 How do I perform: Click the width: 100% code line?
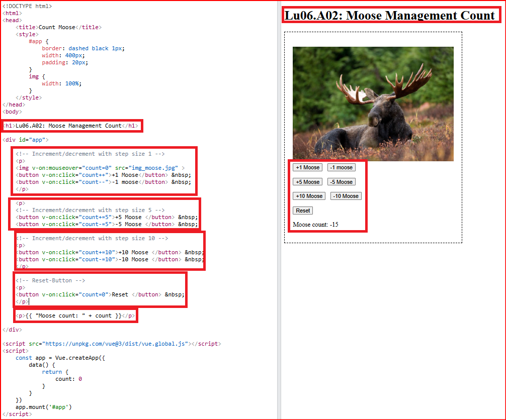pyautogui.click(x=61, y=83)
